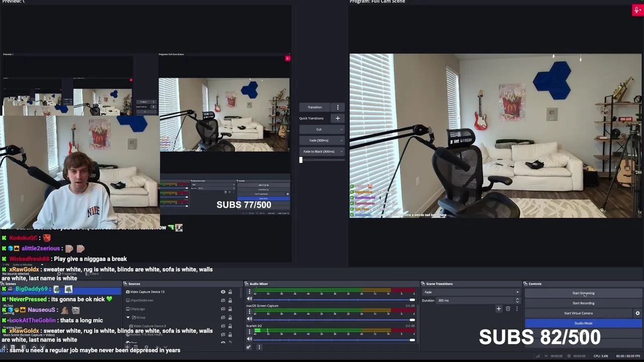Open the Fade to Black (300ms) chevron
The width and height of the screenshot is (644, 362).
point(342,151)
